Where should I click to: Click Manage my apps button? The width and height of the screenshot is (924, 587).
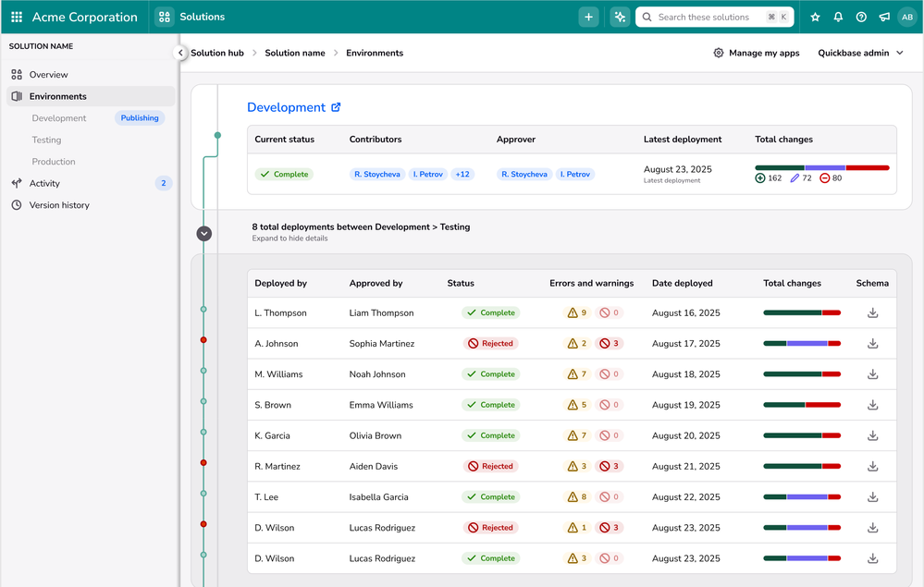click(x=756, y=54)
